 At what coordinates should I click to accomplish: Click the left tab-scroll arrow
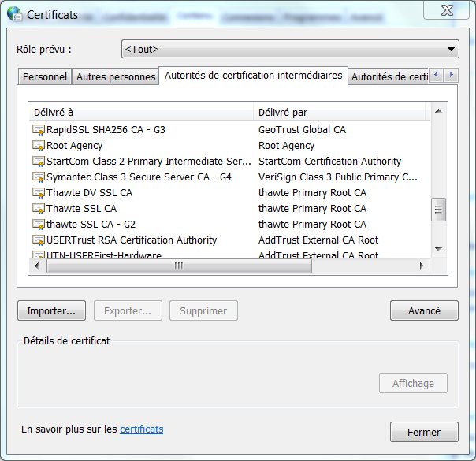437,75
